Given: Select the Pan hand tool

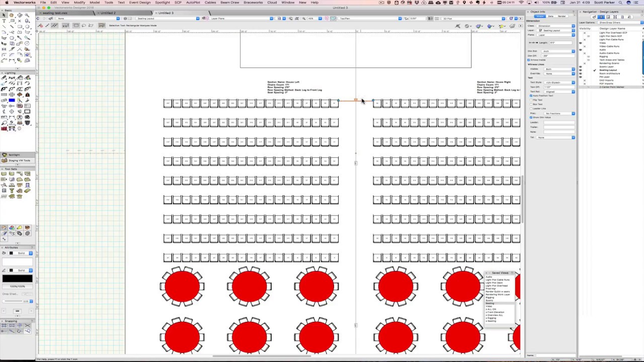Looking at the screenshot, I should click(12, 15).
